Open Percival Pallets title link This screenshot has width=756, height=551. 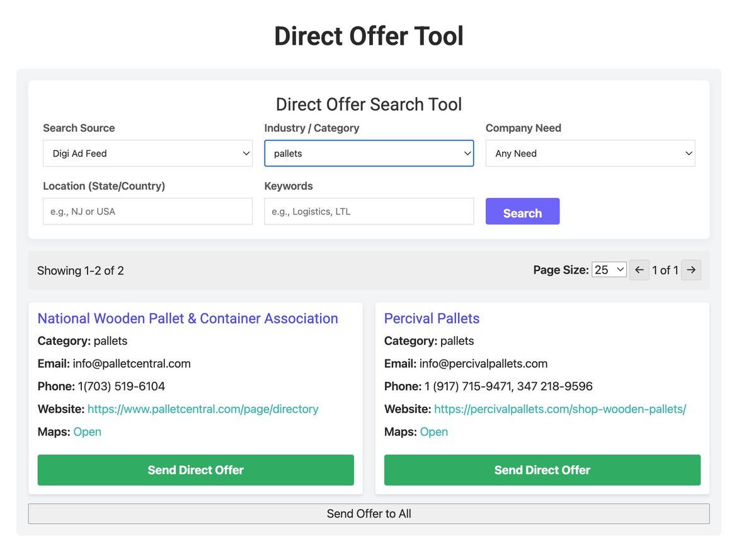click(x=432, y=318)
